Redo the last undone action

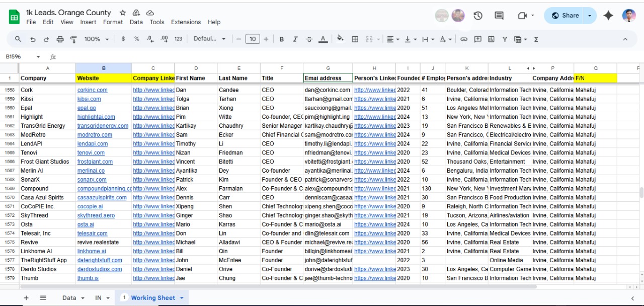click(x=46, y=39)
